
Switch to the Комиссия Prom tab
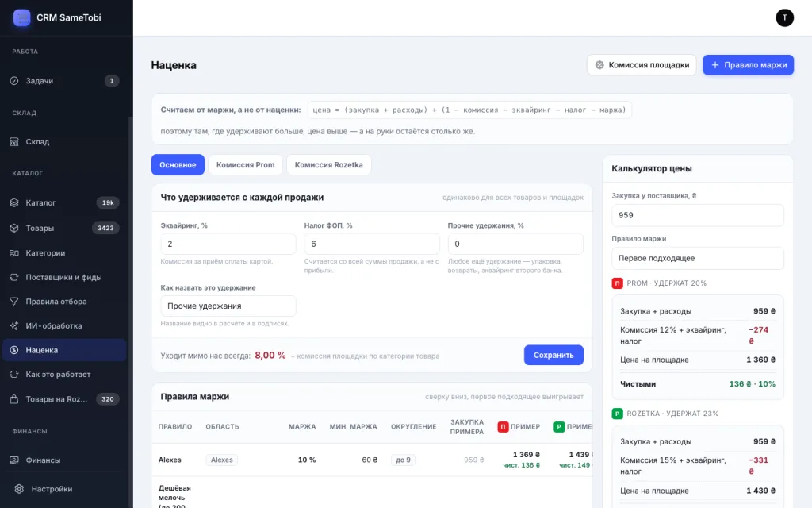coord(246,165)
